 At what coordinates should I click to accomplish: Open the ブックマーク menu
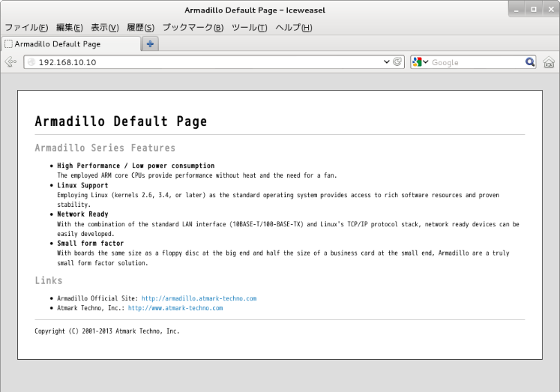pyautogui.click(x=193, y=28)
